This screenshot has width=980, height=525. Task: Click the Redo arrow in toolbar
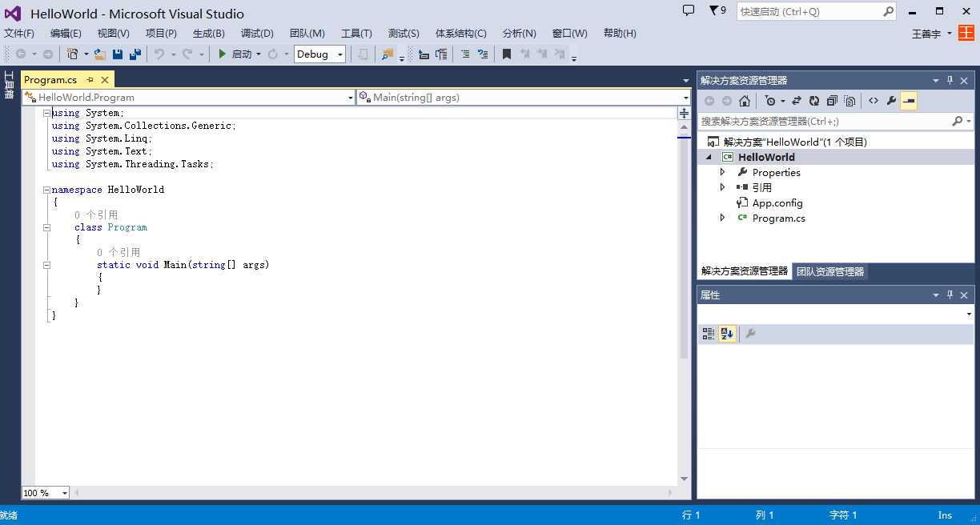[x=187, y=54]
